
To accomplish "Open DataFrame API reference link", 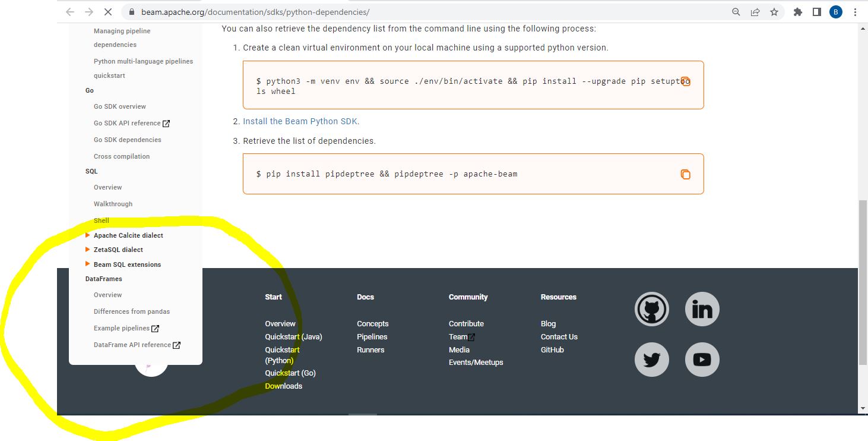I will pyautogui.click(x=137, y=345).
